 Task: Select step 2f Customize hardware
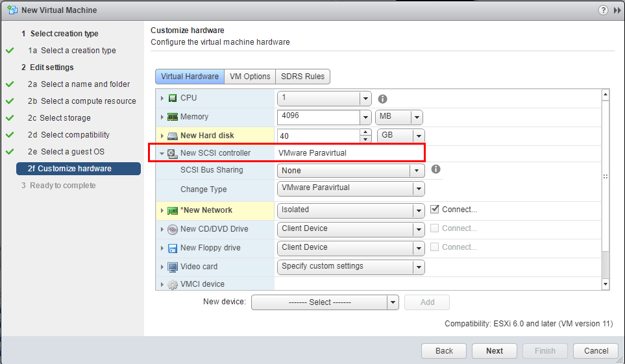pyautogui.click(x=79, y=169)
